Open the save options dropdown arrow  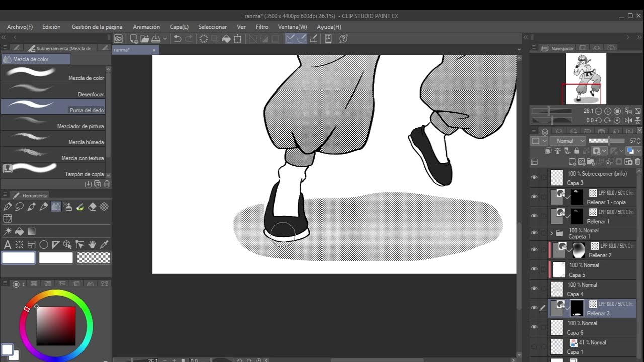pos(165,39)
